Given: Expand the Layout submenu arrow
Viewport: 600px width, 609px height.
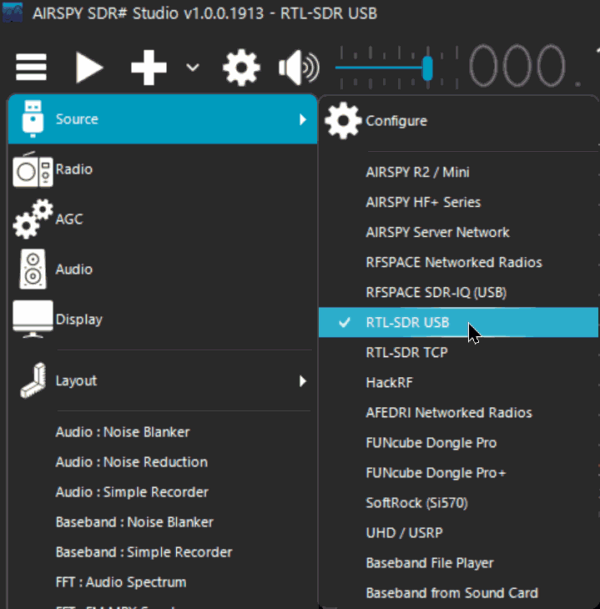Looking at the screenshot, I should coord(303,381).
